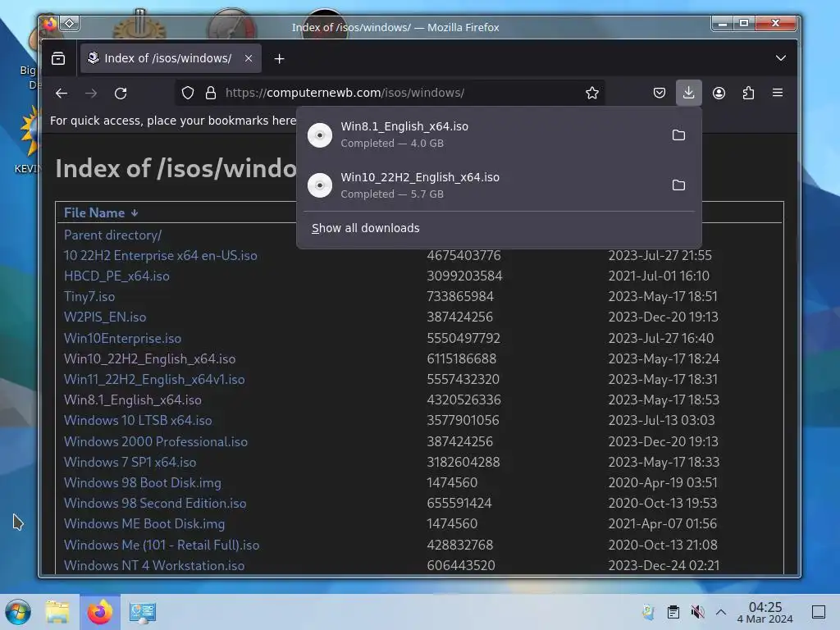Click the date 2021-Jul-01 16:10

coord(659,276)
